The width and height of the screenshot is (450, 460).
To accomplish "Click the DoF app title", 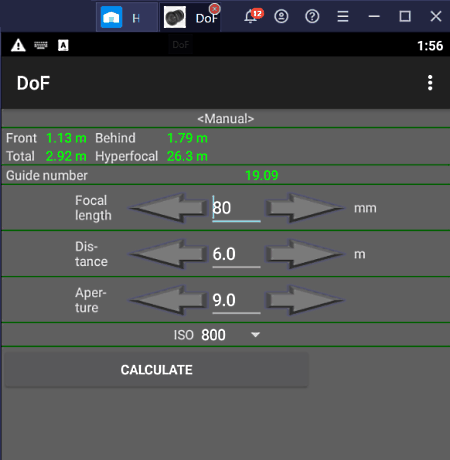I will [33, 83].
